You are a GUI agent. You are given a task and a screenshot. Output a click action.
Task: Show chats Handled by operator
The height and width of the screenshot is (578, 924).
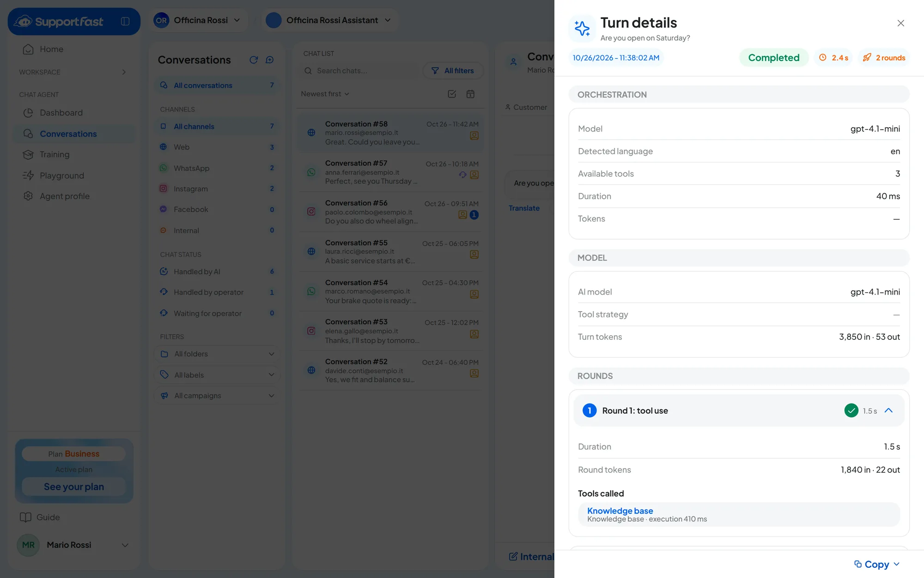click(217, 292)
